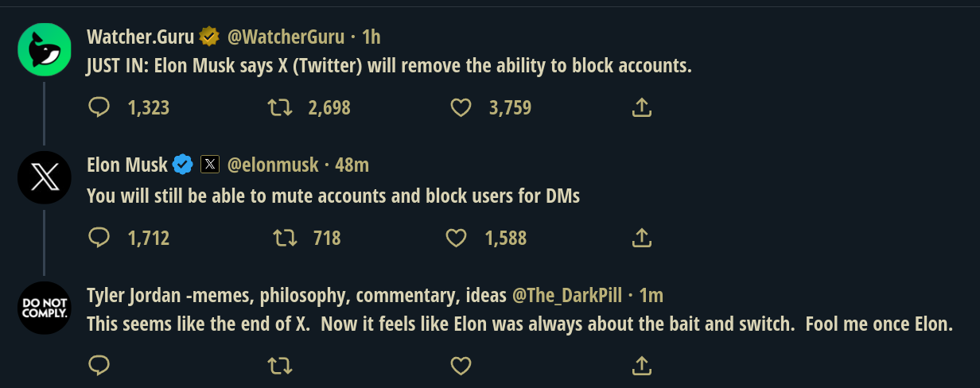This screenshot has width=980, height=388.
Task: Open the DO NOT COMPLY avatar
Action: point(45,308)
